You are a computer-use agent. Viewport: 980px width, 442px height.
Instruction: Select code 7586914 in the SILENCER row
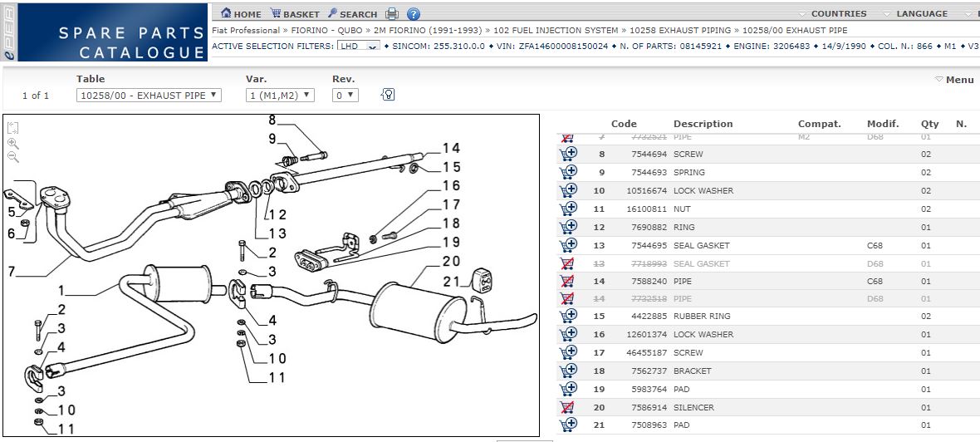click(649, 407)
